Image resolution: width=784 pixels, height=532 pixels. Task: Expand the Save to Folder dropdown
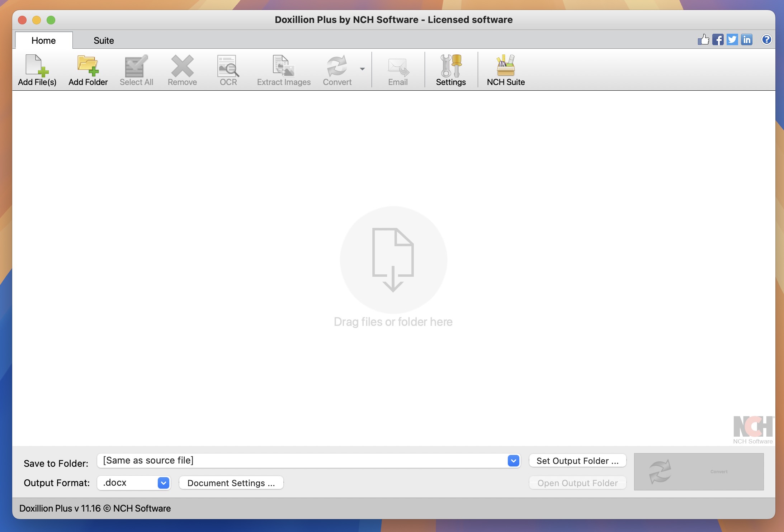[513, 461]
